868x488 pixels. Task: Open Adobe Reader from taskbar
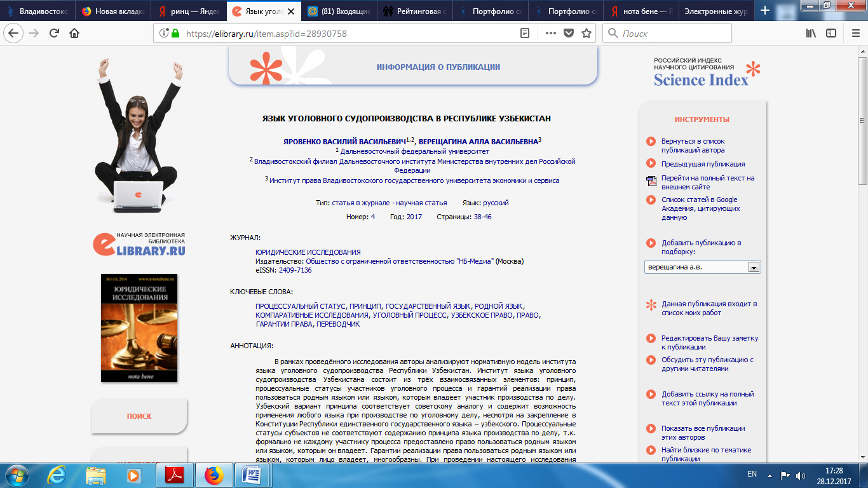(174, 475)
